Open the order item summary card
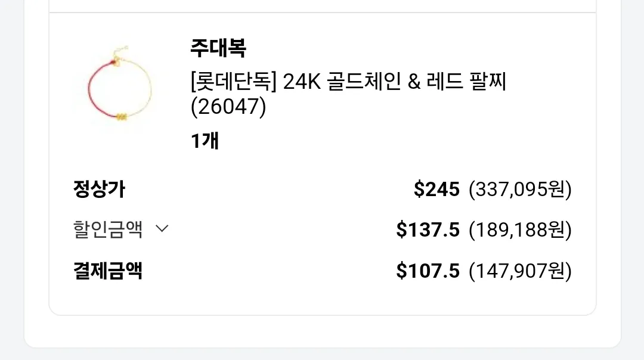This screenshot has width=644, height=360. [x=322, y=161]
